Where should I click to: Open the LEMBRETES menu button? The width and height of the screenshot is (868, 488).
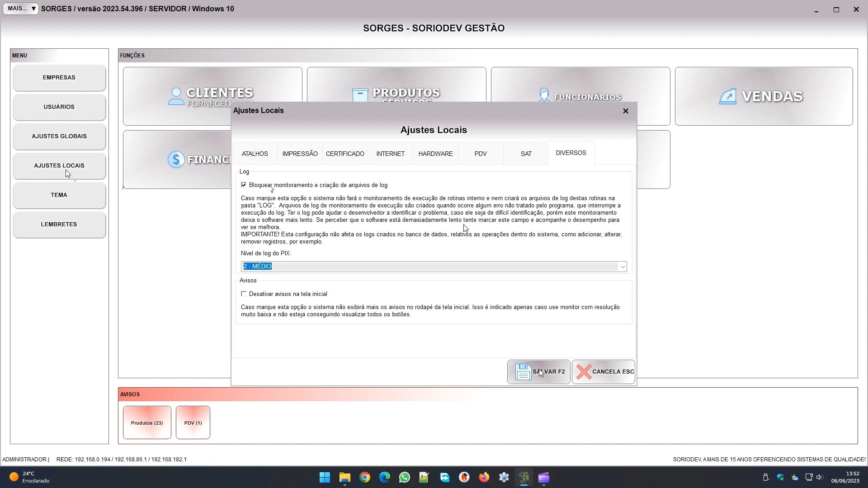(x=59, y=224)
